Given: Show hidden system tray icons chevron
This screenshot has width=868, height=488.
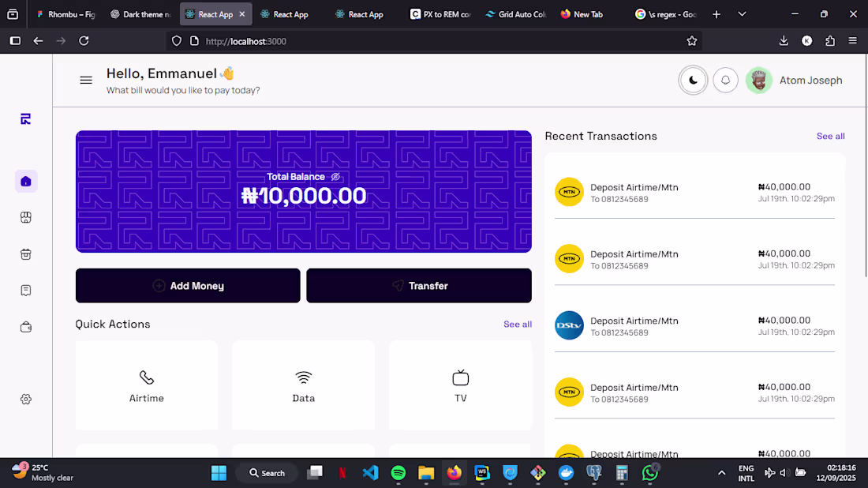Looking at the screenshot, I should pyautogui.click(x=721, y=473).
